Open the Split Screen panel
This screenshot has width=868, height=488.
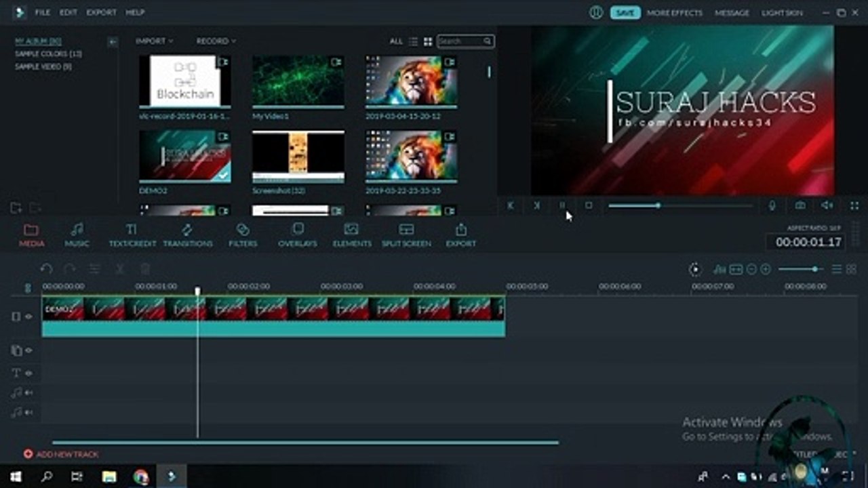point(406,235)
